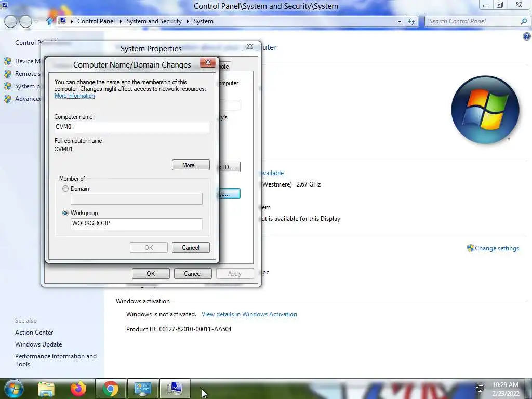Click Change settings link
This screenshot has height=399, width=532.
tap(497, 248)
